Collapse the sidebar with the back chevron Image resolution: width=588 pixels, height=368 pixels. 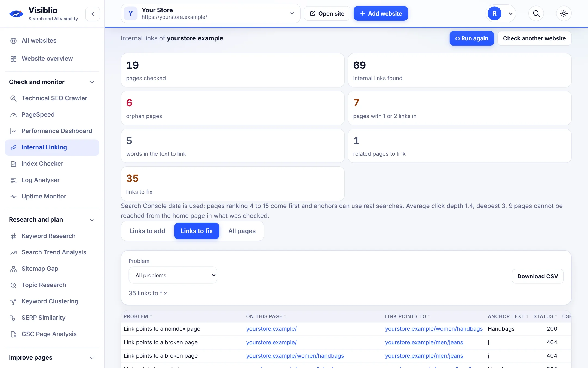coord(93,14)
